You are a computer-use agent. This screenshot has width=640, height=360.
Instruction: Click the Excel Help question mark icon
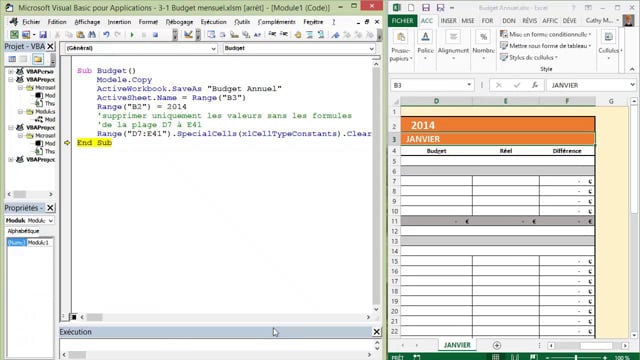tap(573, 8)
